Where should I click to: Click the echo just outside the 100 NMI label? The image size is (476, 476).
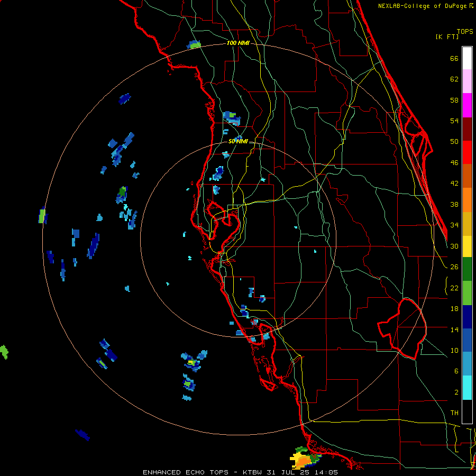tap(194, 44)
